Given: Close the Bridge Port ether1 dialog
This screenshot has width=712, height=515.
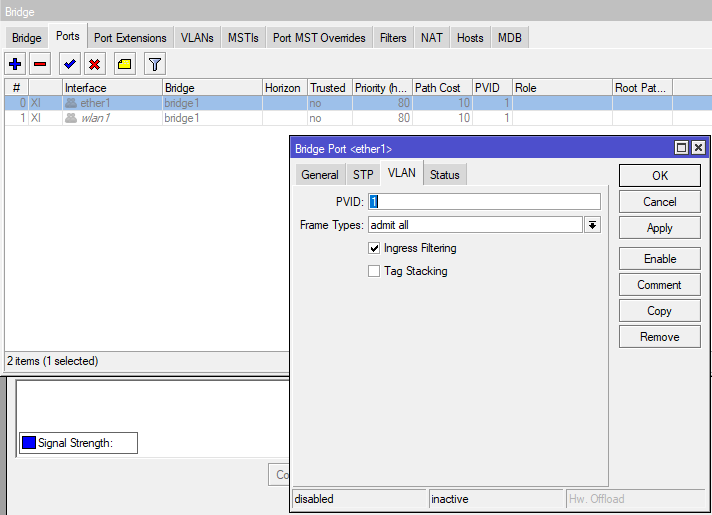Looking at the screenshot, I should pos(698,148).
